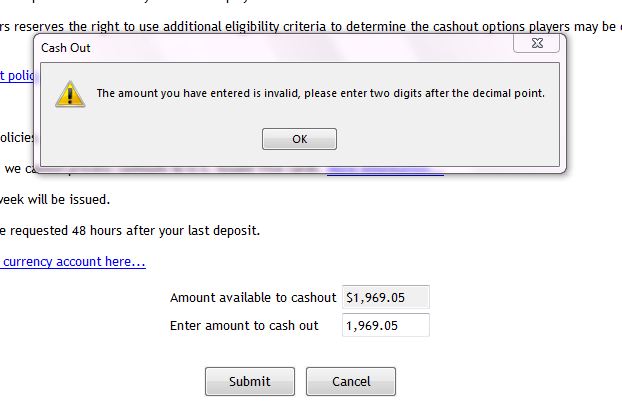Click the yellow warning triangle icon
622x410 pixels.
click(69, 94)
